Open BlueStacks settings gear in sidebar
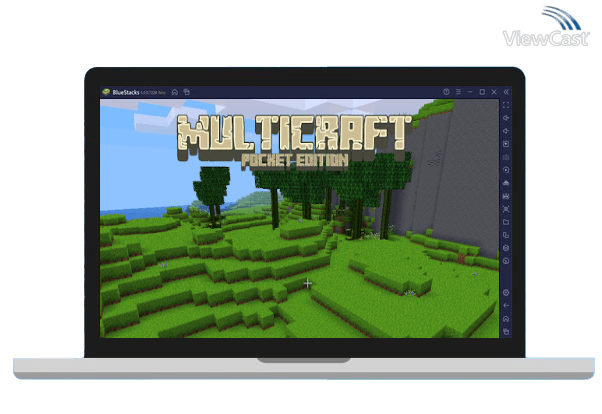 tap(506, 293)
